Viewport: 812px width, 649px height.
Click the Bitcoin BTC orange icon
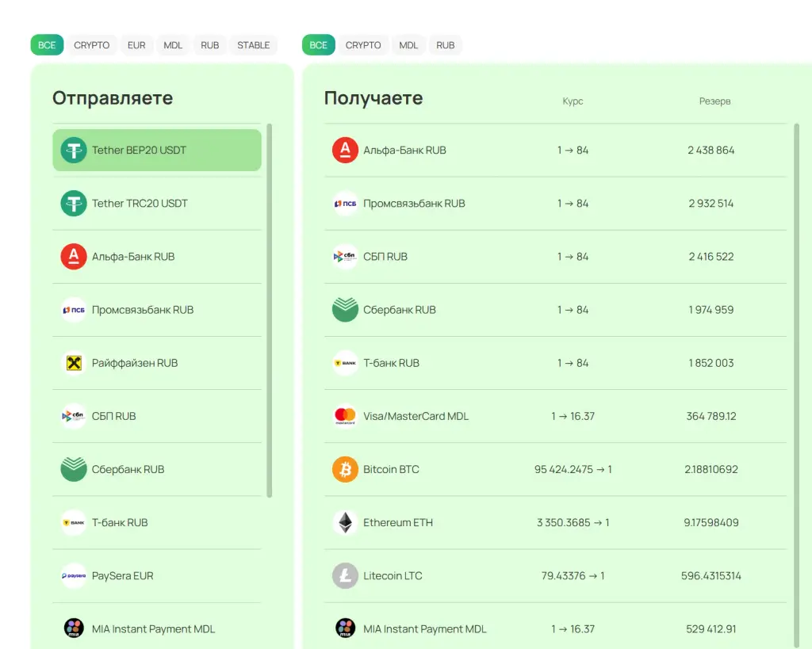pos(345,469)
